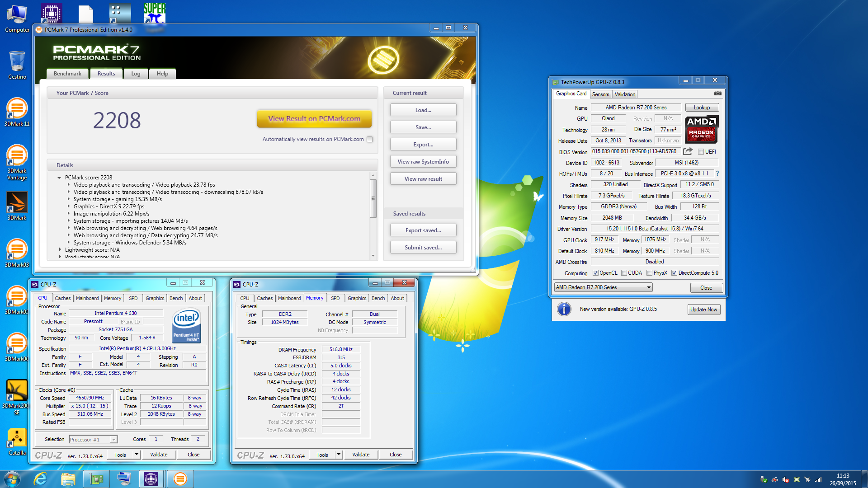This screenshot has width=868, height=488.
Task: Toggle the DirectCompute 5.0 checkbox
Action: pyautogui.click(x=674, y=273)
